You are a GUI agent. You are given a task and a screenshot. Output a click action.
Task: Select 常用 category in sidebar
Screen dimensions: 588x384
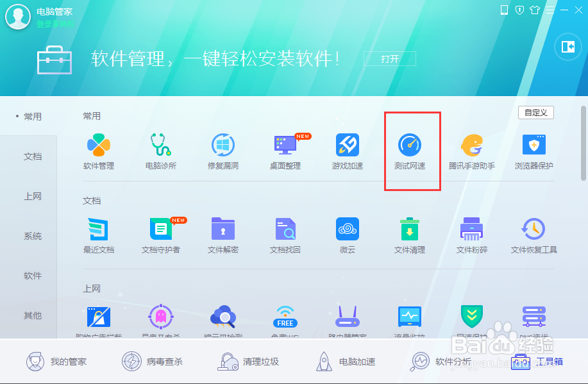tap(33, 117)
